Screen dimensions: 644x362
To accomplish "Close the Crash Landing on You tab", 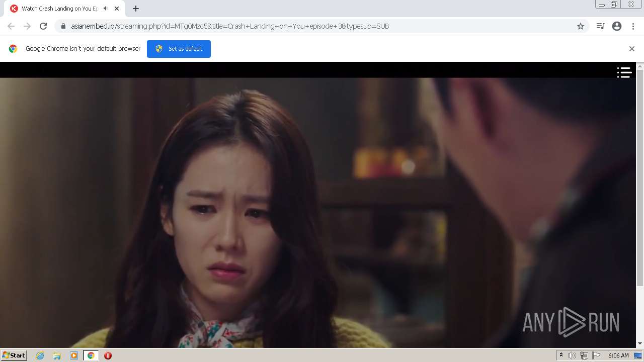I will 117,9.
